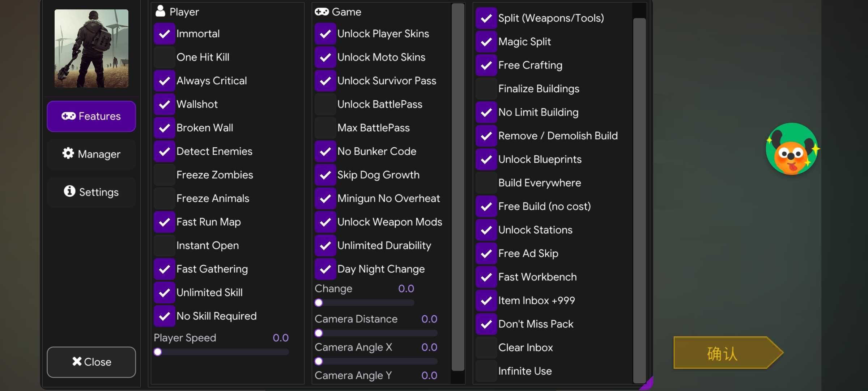Uncheck Free Crafting option

click(x=486, y=65)
